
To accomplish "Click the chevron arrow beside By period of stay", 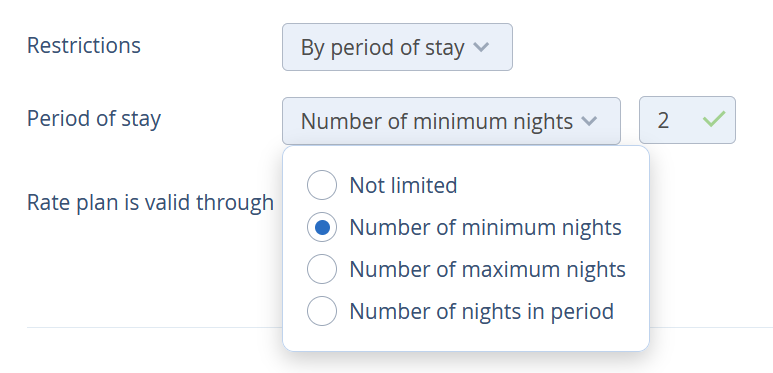I will [481, 47].
